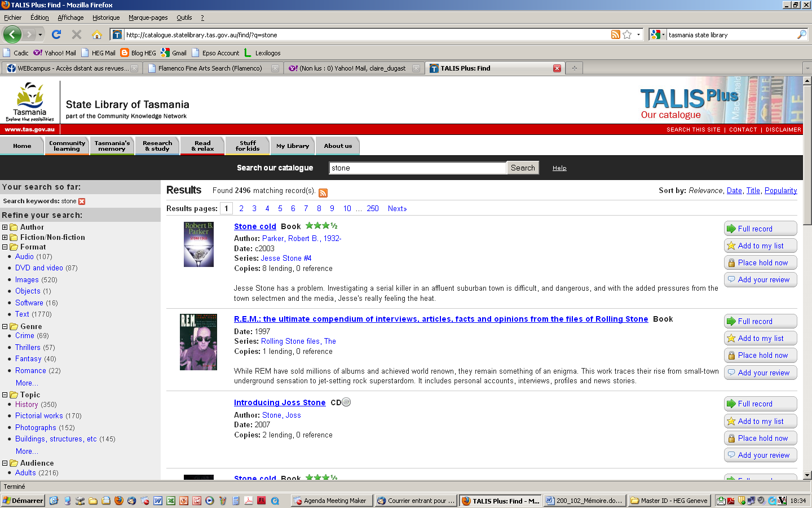Collapse the Format facet tree

[5, 247]
